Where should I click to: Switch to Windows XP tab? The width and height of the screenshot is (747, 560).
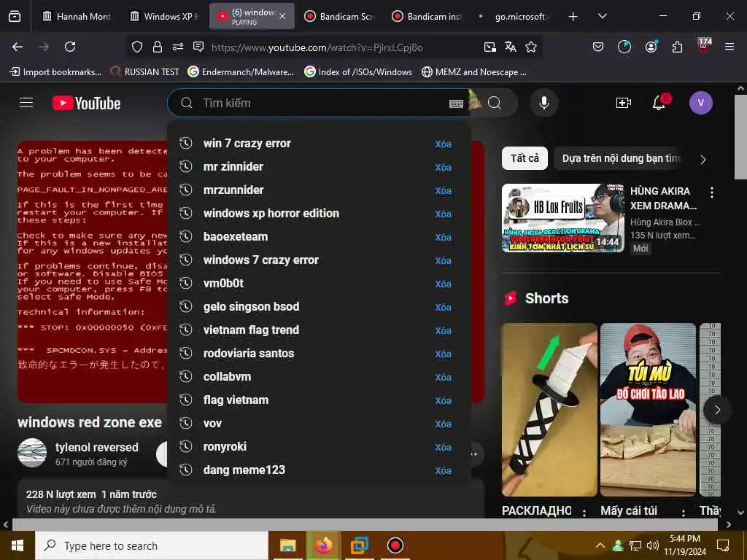[164, 17]
